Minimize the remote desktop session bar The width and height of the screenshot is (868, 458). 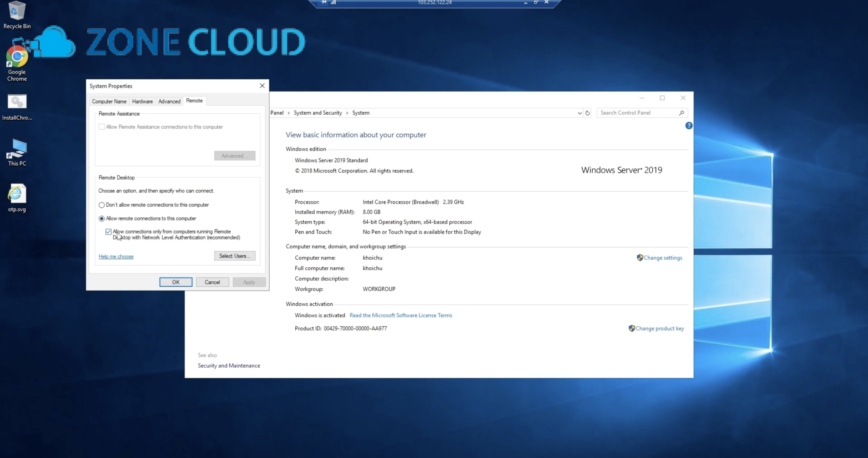pos(526,2)
